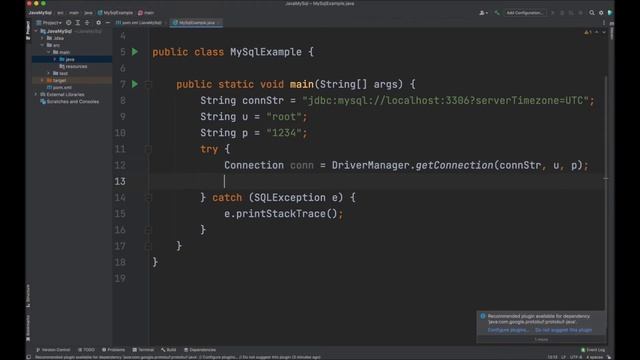This screenshot has height=360, width=640.
Task: Toggle the Bookmarks side tool window stripe
Action: tap(28, 327)
